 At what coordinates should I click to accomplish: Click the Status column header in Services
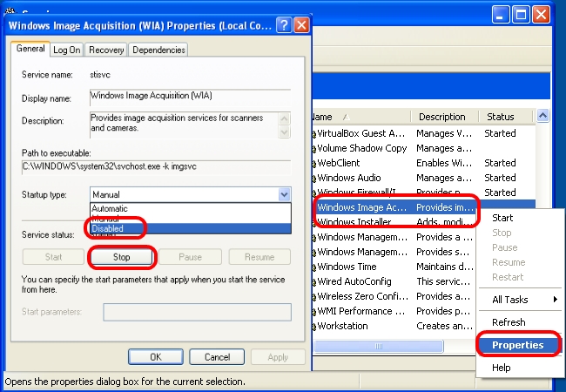pos(505,117)
